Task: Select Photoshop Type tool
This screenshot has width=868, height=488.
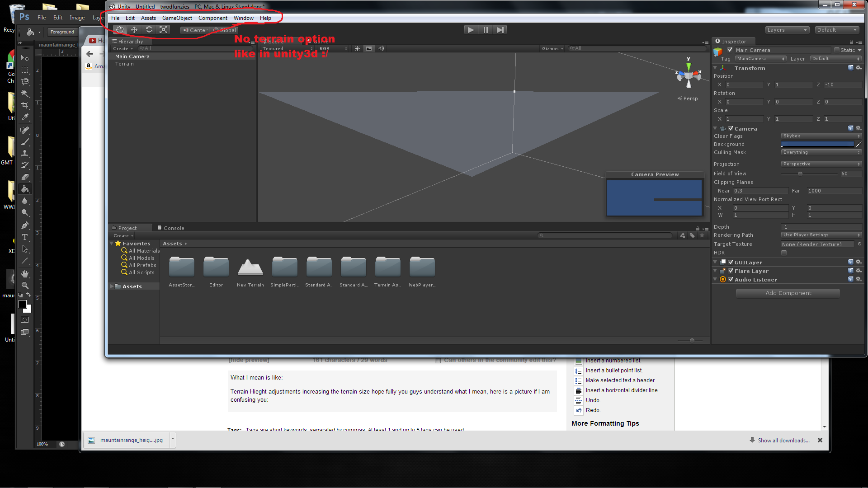Action: tap(25, 237)
